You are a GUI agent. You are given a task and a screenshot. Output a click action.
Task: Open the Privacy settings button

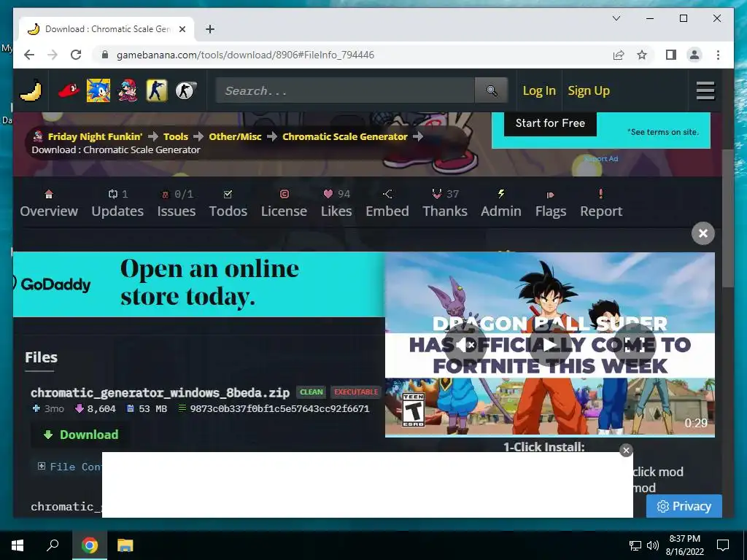[684, 506]
